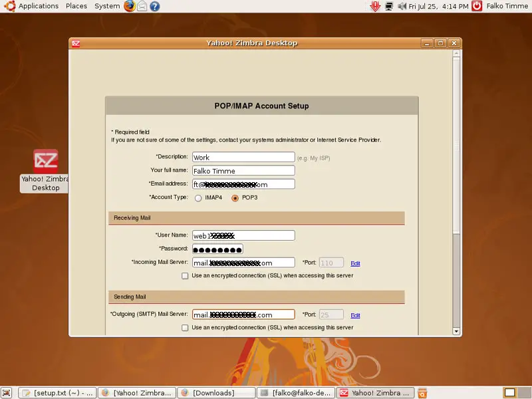This screenshot has width=532, height=399.
Task: Click the incoming Port 110 field
Action: 331,263
